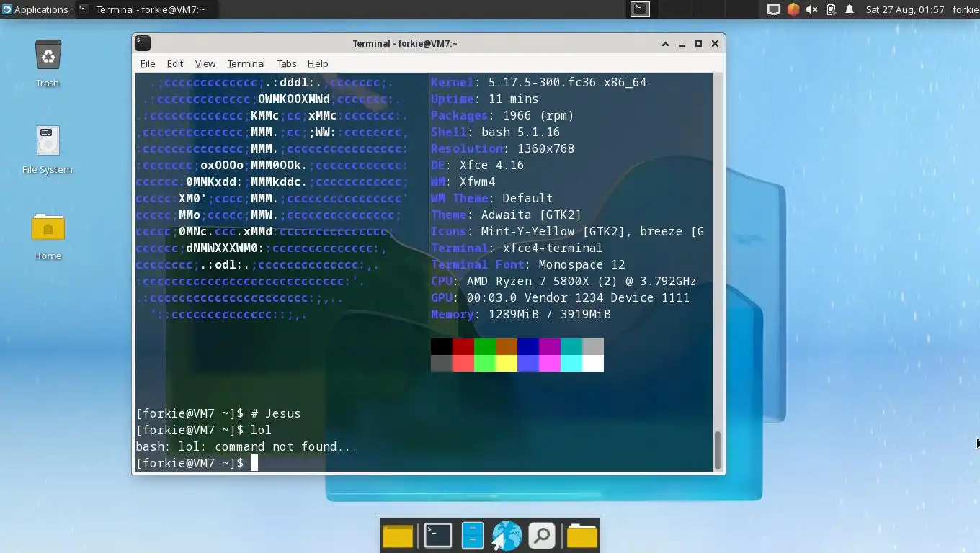Click the dark blue color block in the palette

(x=528, y=346)
